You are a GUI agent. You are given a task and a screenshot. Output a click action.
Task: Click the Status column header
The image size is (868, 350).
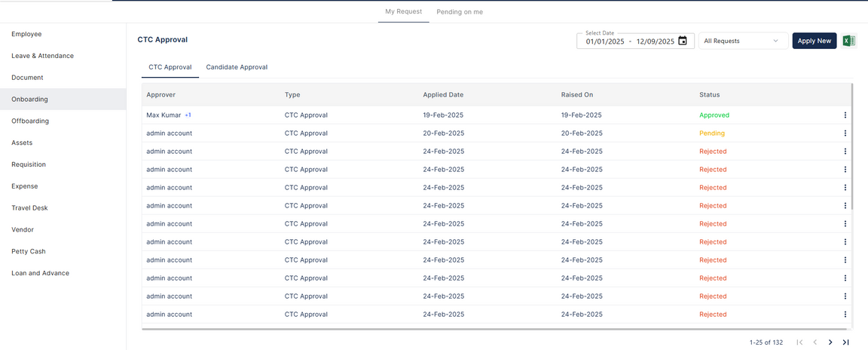pyautogui.click(x=709, y=95)
